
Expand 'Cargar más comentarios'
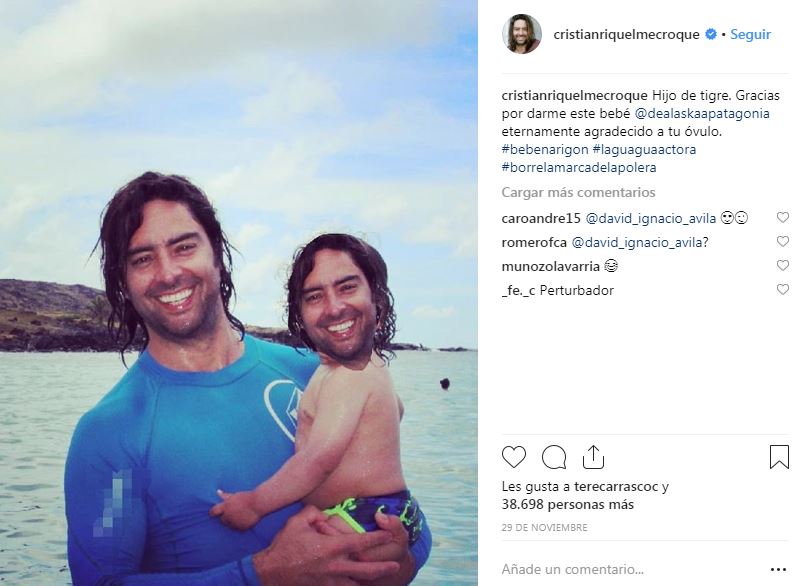coord(578,192)
